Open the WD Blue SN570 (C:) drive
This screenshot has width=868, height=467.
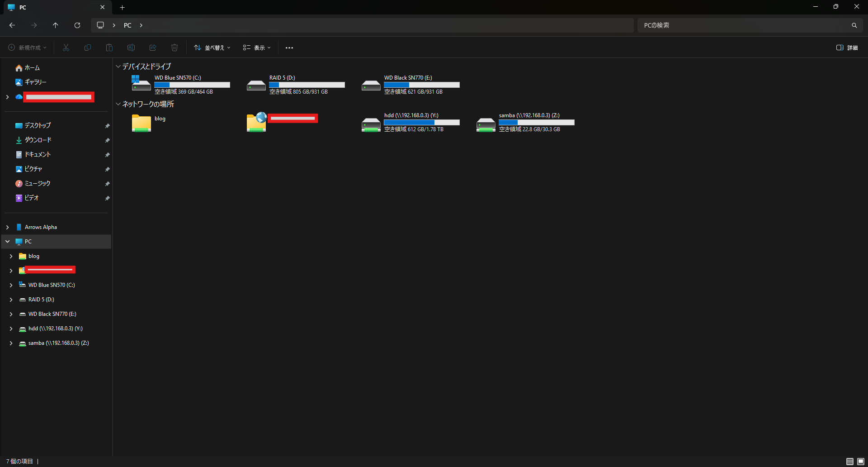coord(142,84)
